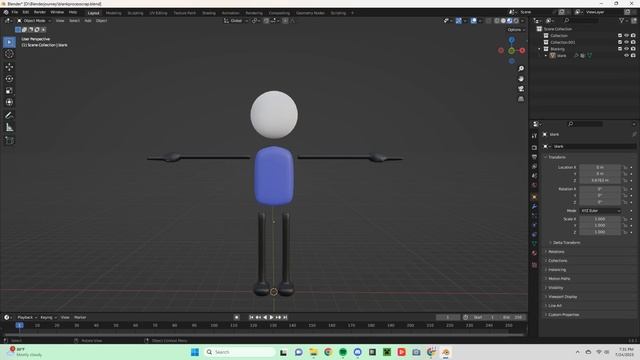This screenshot has height=360, width=640.
Task: Expand the Viewport Display panel
Action: pyautogui.click(x=562, y=297)
